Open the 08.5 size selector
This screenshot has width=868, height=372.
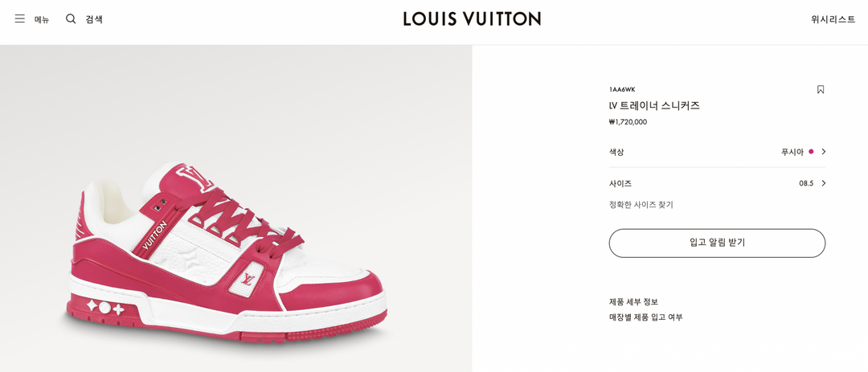(806, 183)
